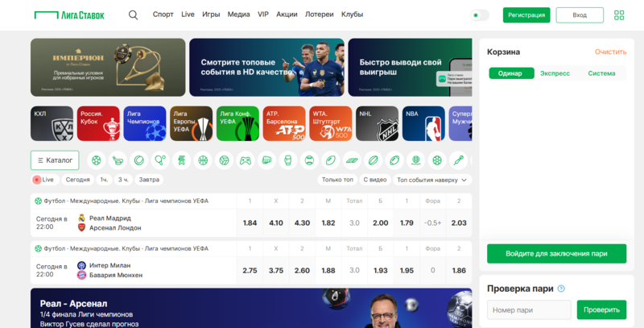644x328 pixels.
Task: Toggle the 1ч. time filter
Action: click(105, 180)
